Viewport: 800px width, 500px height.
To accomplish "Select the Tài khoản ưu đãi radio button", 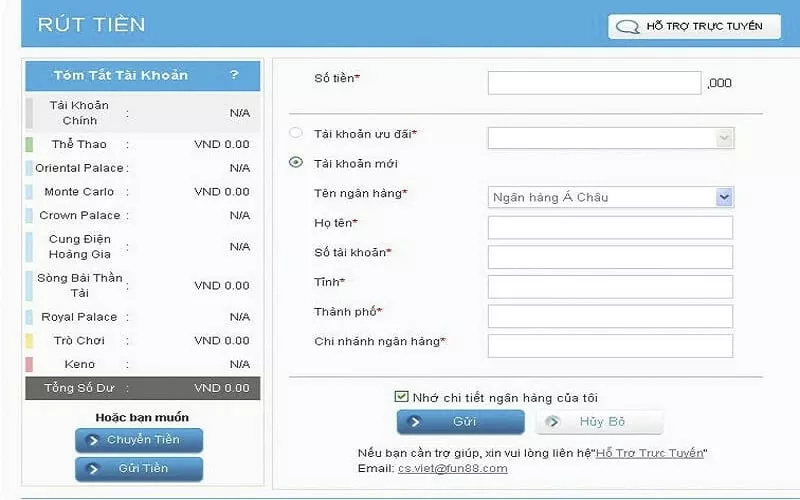I will (296, 133).
